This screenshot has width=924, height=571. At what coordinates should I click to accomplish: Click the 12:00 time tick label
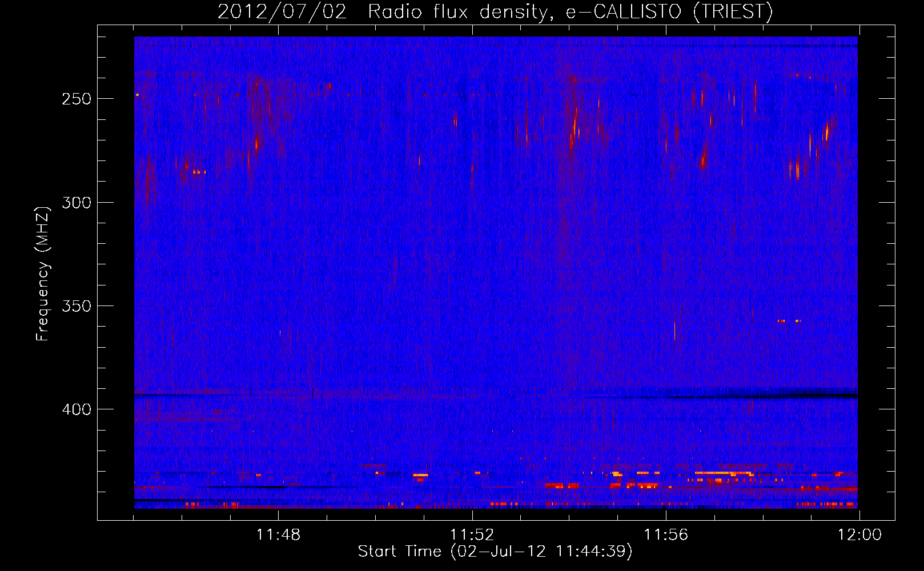[x=859, y=535]
